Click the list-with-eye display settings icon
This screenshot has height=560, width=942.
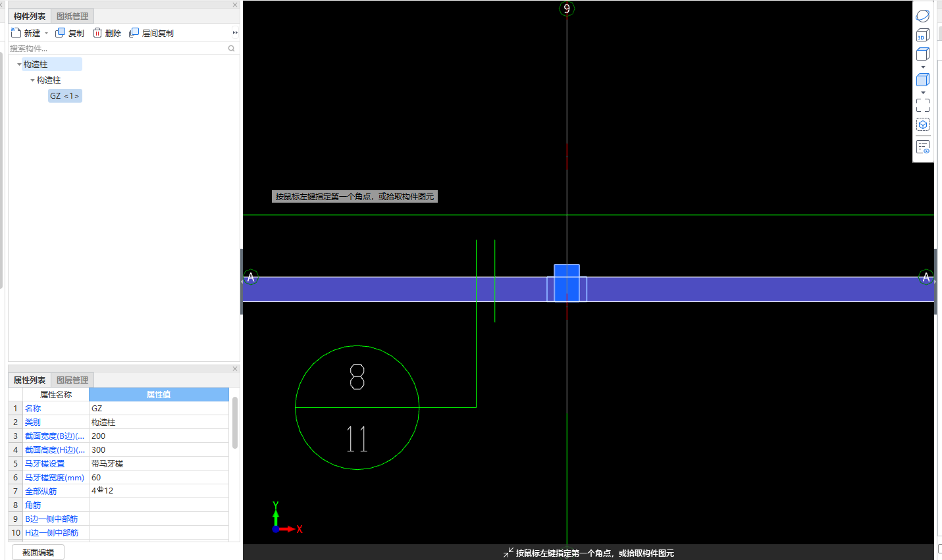tap(923, 147)
